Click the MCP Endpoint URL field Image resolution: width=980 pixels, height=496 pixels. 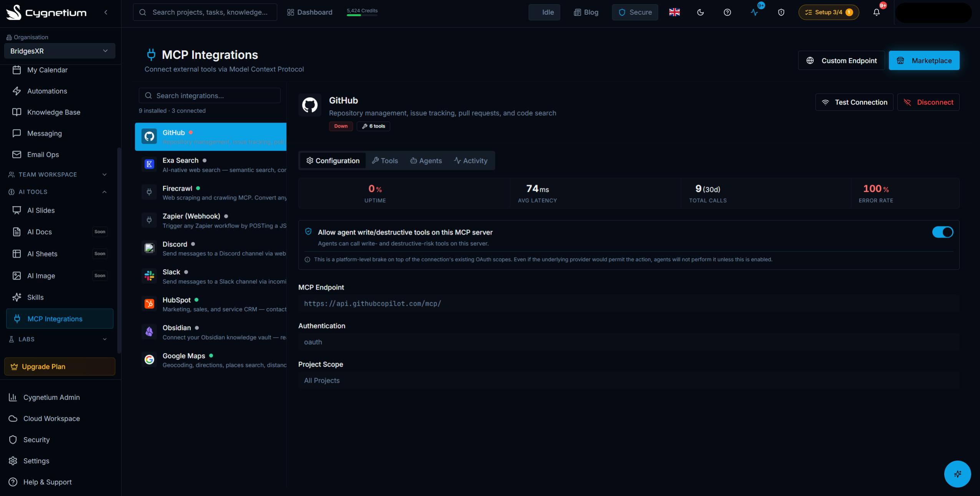click(x=629, y=304)
